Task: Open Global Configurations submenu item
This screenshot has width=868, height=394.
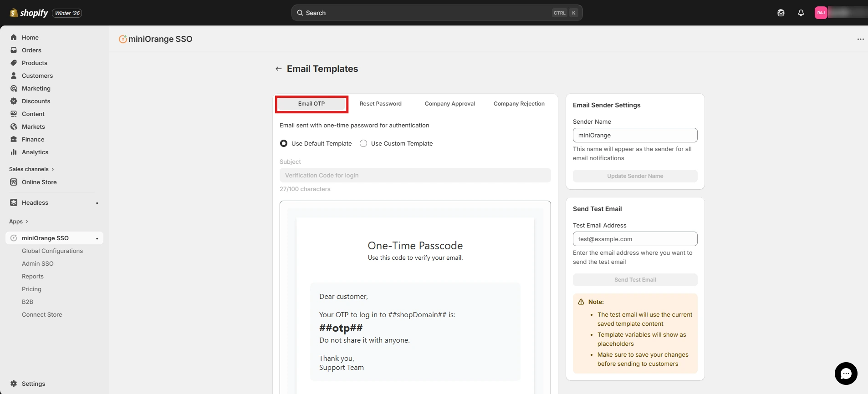Action: (x=52, y=251)
